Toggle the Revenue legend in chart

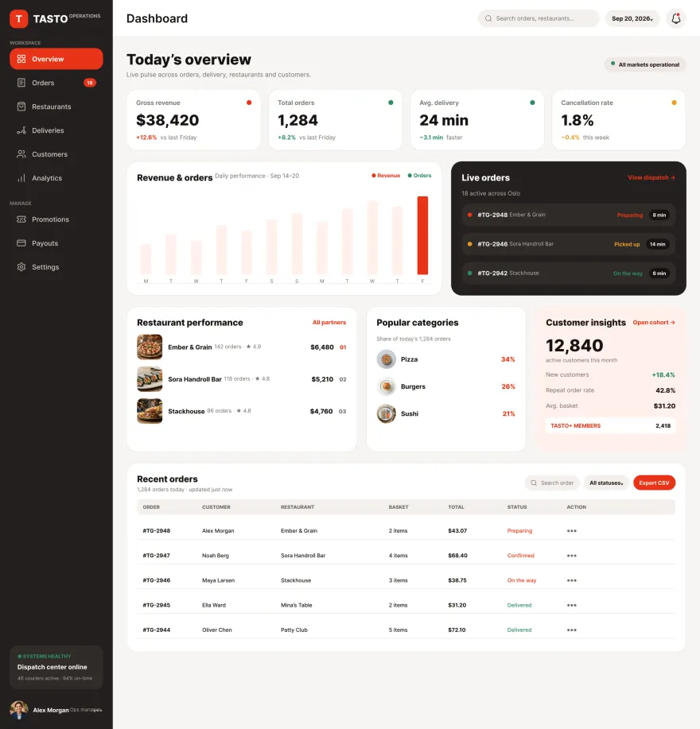(386, 176)
